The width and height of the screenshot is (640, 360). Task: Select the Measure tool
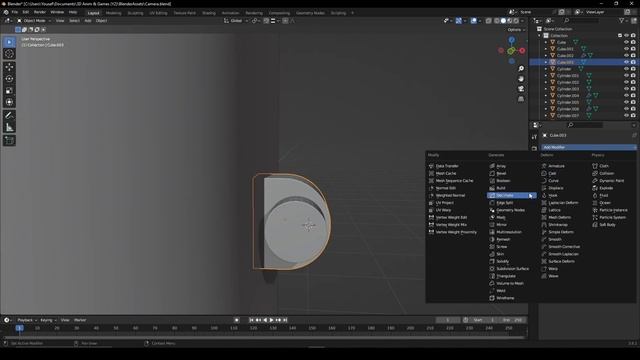tap(9, 127)
